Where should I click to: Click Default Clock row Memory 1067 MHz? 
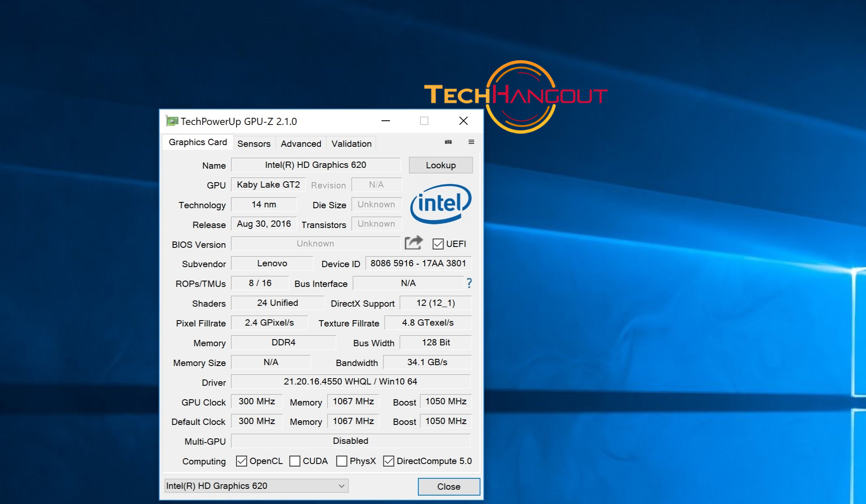[x=353, y=421]
